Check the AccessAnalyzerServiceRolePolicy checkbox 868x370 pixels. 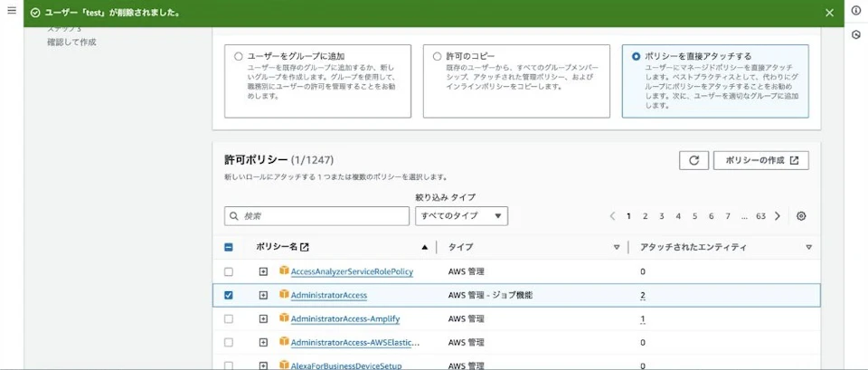point(228,272)
